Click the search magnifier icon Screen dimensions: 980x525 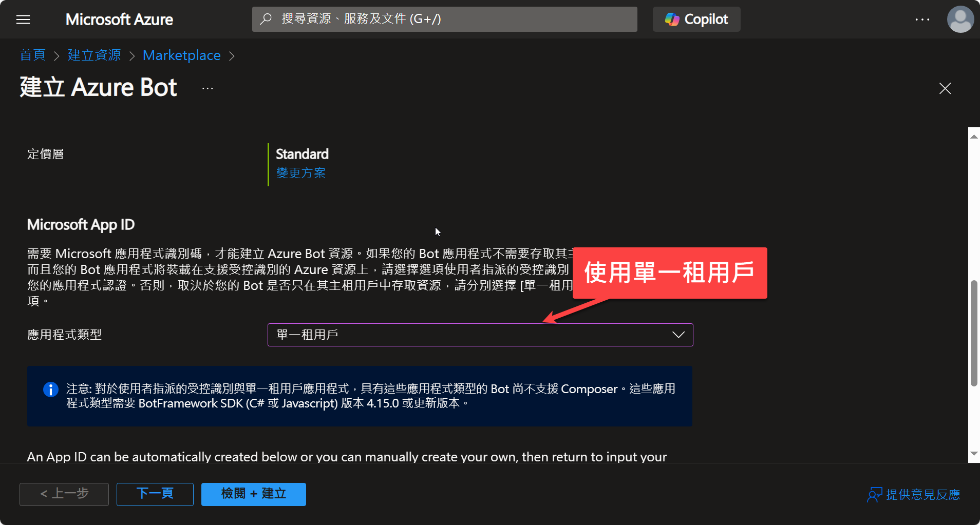click(266, 19)
